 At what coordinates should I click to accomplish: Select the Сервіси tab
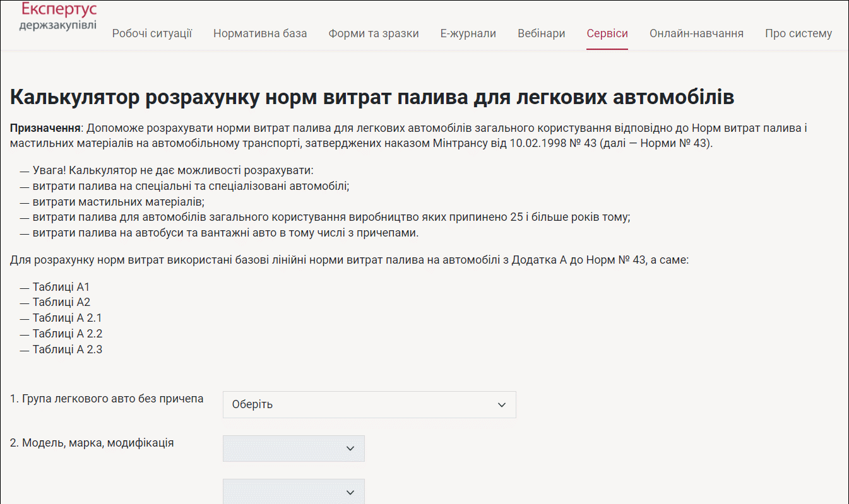pos(607,33)
